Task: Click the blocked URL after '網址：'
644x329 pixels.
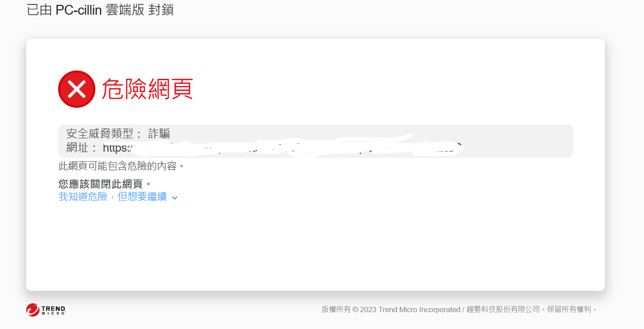Action: 283,148
